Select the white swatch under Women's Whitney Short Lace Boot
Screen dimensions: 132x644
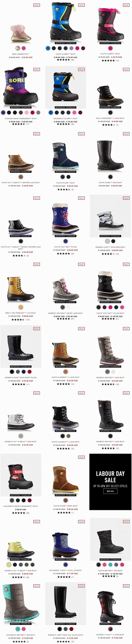coord(68,307)
